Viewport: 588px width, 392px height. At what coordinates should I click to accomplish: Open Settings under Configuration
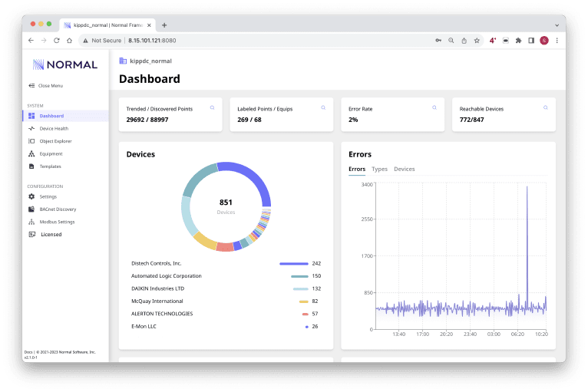[x=48, y=196]
